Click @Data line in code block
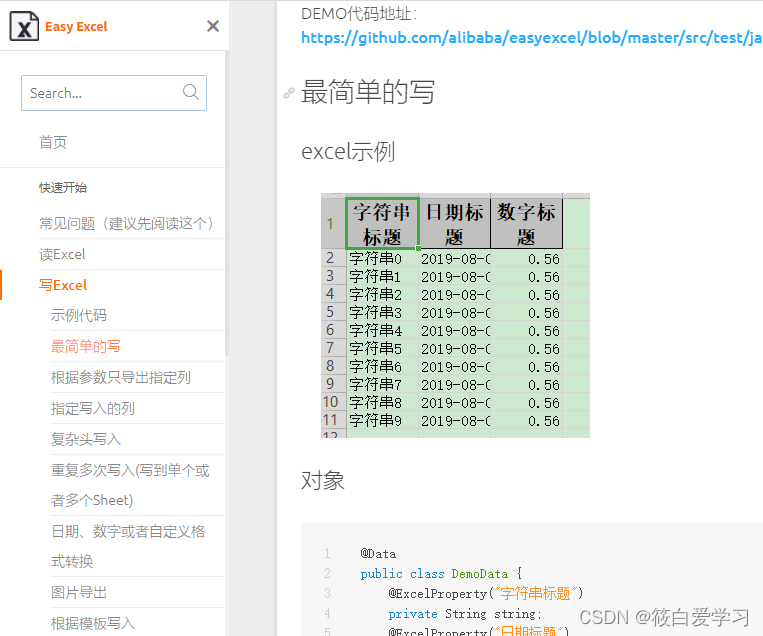The width and height of the screenshot is (763, 636). click(378, 554)
